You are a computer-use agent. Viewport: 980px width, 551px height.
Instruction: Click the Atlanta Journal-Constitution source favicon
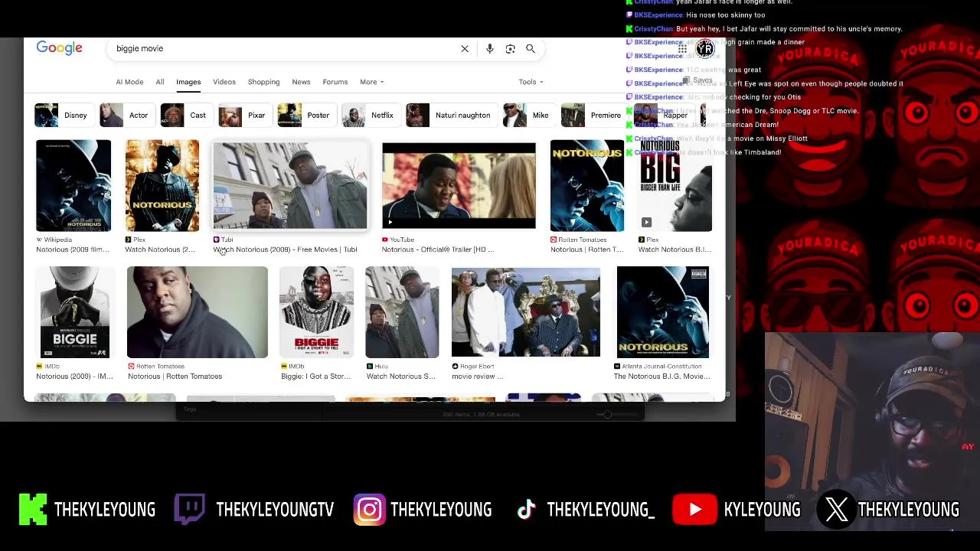[617, 367]
